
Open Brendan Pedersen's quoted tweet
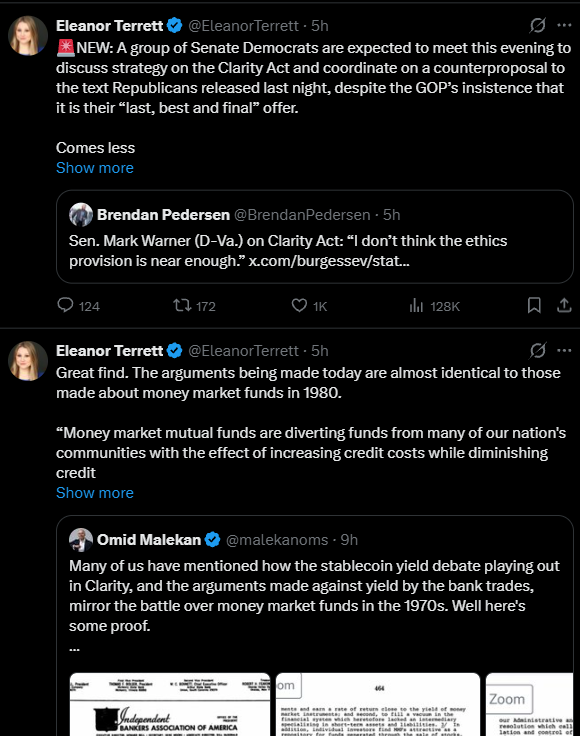315,237
